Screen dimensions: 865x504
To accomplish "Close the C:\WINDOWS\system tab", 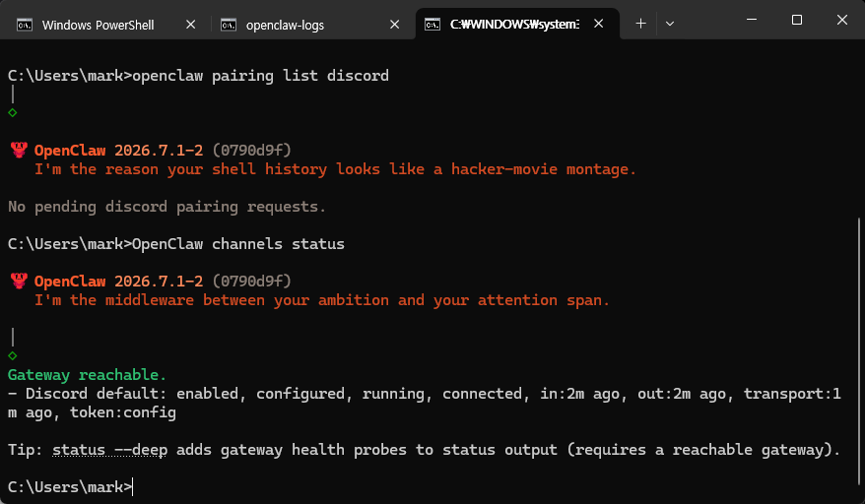I will click(x=599, y=24).
